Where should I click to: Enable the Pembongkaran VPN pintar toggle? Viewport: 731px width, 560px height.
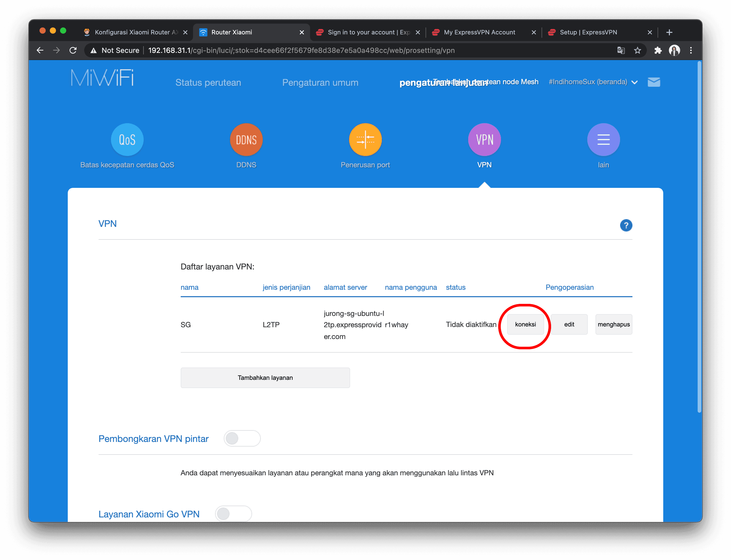tap(242, 438)
